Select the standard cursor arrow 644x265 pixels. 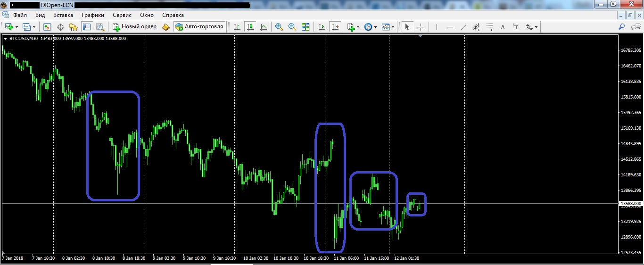click(407, 27)
